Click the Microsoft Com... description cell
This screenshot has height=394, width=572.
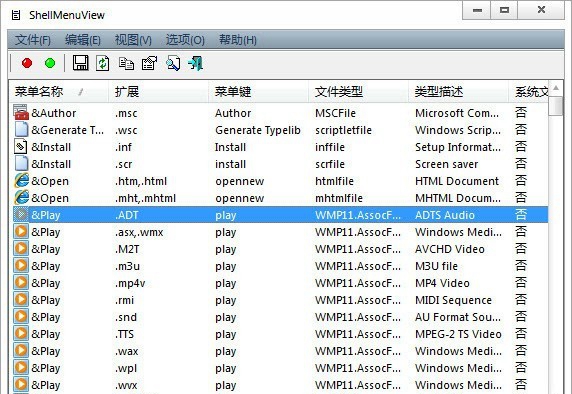(x=457, y=113)
